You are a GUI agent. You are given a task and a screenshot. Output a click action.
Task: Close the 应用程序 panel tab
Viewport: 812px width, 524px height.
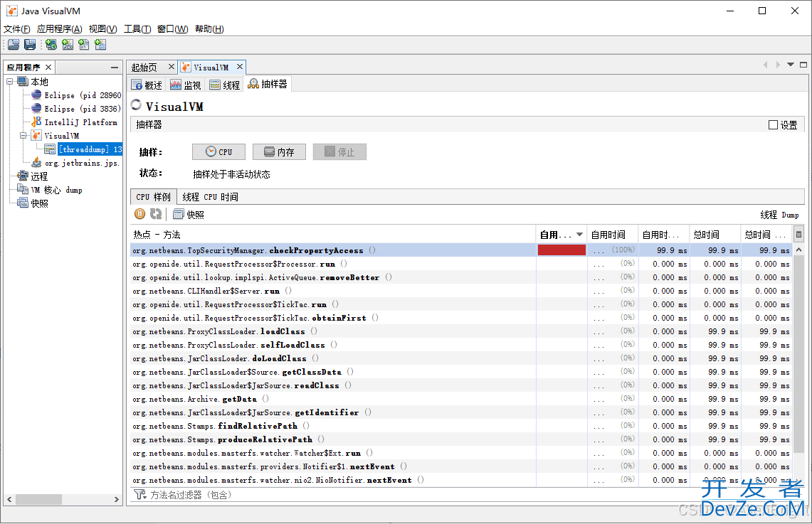pyautogui.click(x=48, y=68)
